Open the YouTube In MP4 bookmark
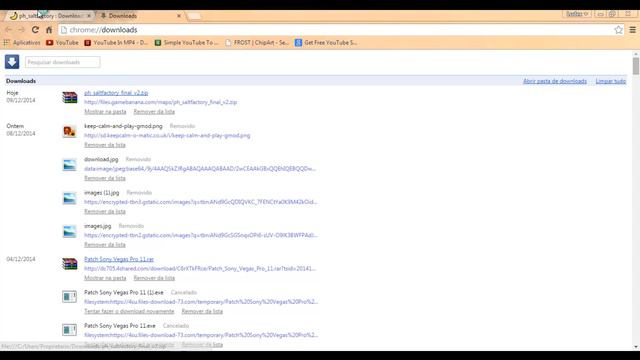Image resolution: width=640 pixels, height=360 pixels. (116, 42)
